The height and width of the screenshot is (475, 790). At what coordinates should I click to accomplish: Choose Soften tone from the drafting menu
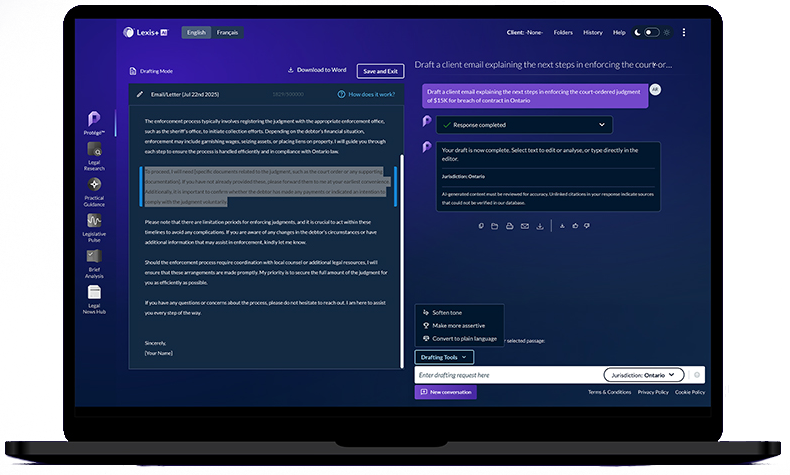(447, 313)
